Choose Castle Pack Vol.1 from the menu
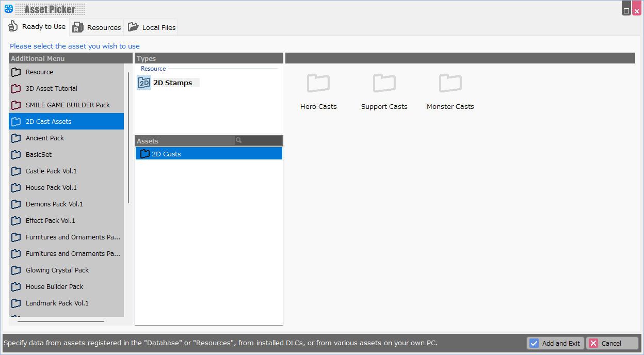 pyautogui.click(x=51, y=171)
